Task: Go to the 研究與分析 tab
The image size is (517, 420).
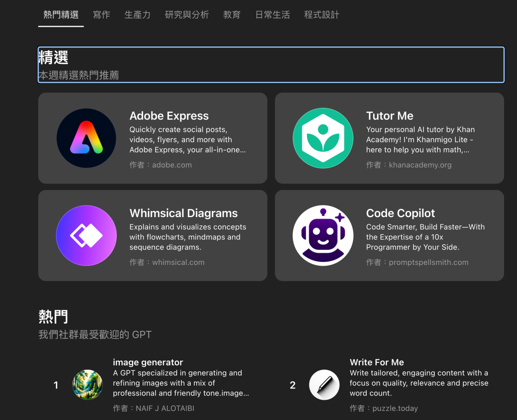Action: tap(187, 15)
